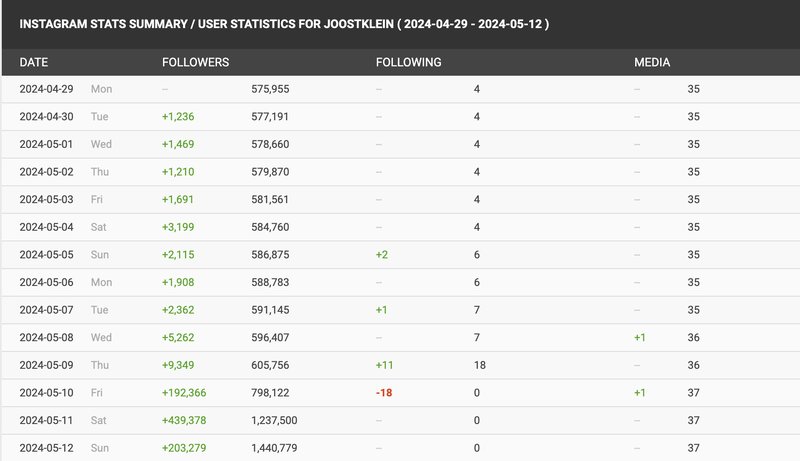This screenshot has width=800, height=461.
Task: Select date 2024-05-06
Action: tap(46, 282)
